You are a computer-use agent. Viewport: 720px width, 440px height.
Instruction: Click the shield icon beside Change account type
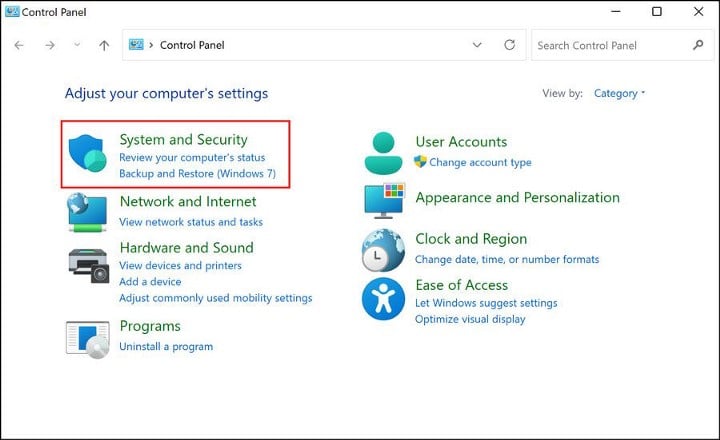420,162
